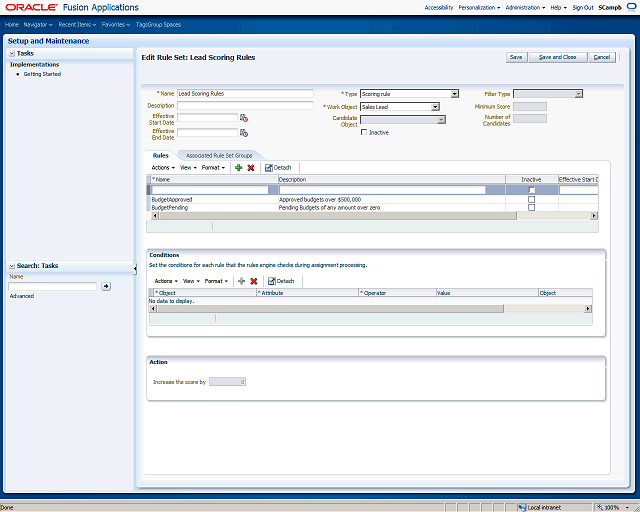Click the new rule Name cell input
Image resolution: width=640 pixels, height=512 pixels.
pos(210,190)
